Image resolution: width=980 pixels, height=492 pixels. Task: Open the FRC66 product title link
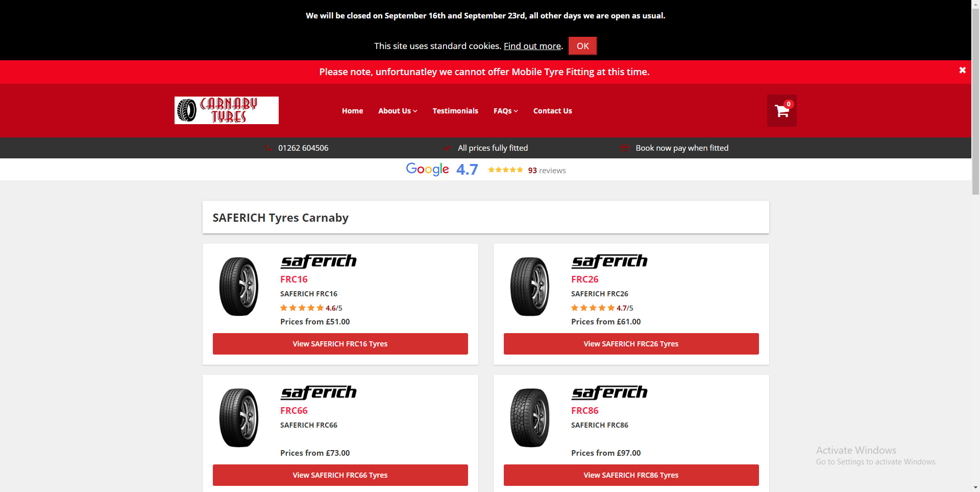tap(294, 411)
